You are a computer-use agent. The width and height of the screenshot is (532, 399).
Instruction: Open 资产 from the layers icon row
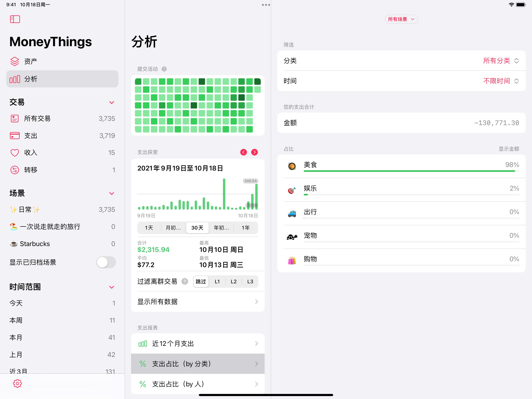[30, 61]
